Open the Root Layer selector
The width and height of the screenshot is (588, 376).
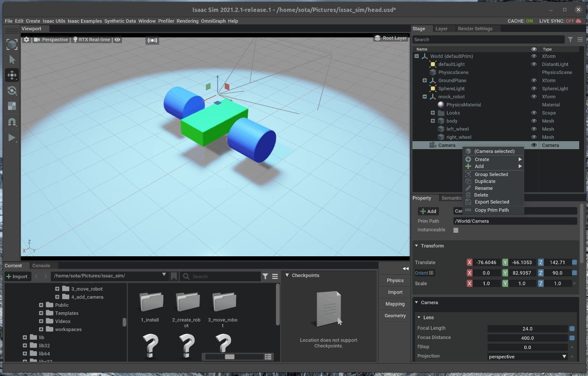pyautogui.click(x=390, y=38)
